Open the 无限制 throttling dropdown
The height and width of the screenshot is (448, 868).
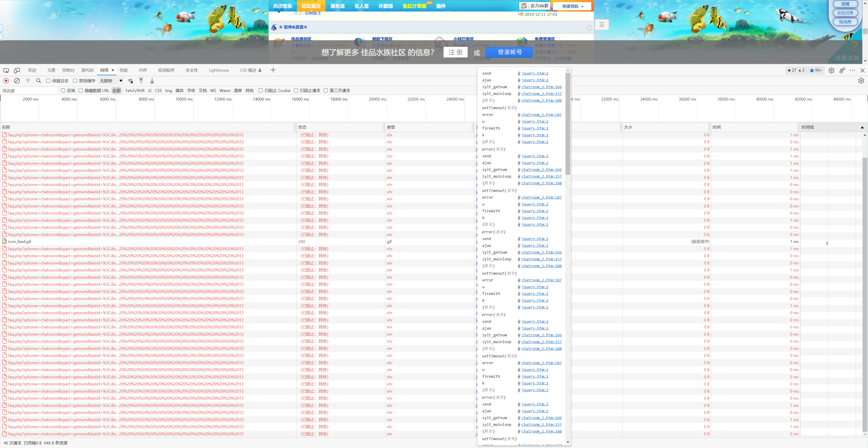(111, 81)
